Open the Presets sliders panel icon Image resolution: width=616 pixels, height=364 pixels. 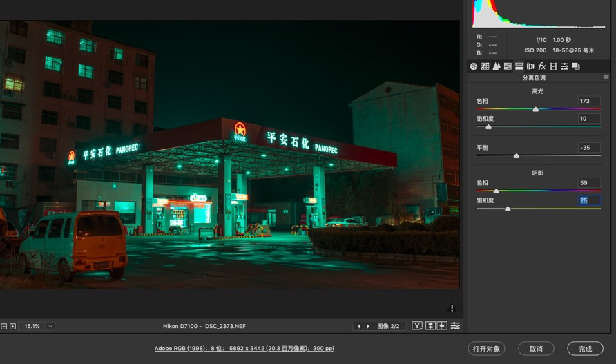coord(565,66)
